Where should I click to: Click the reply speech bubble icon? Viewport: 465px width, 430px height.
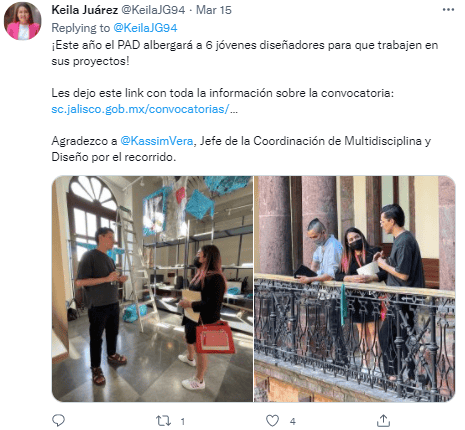click(59, 421)
